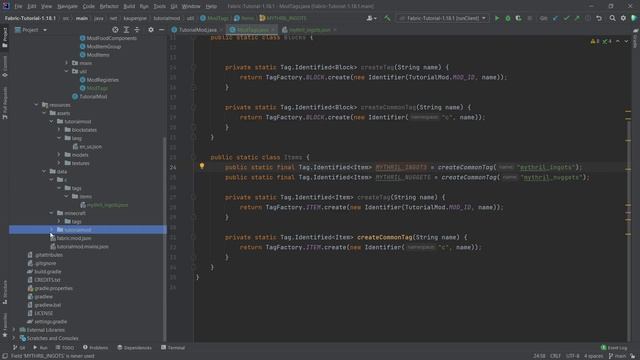Screen dimensions: 640x360
Task: Click the warnings count indicator in editor
Action: (595, 42)
